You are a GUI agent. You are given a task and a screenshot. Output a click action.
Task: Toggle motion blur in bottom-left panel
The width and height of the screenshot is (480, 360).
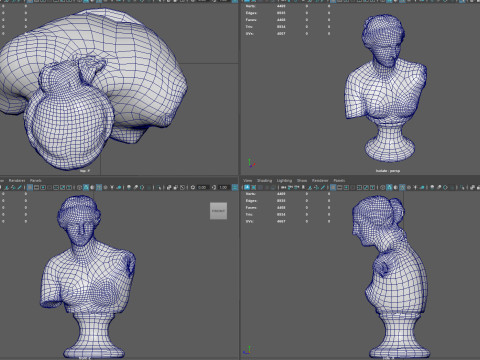pyautogui.click(x=135, y=187)
